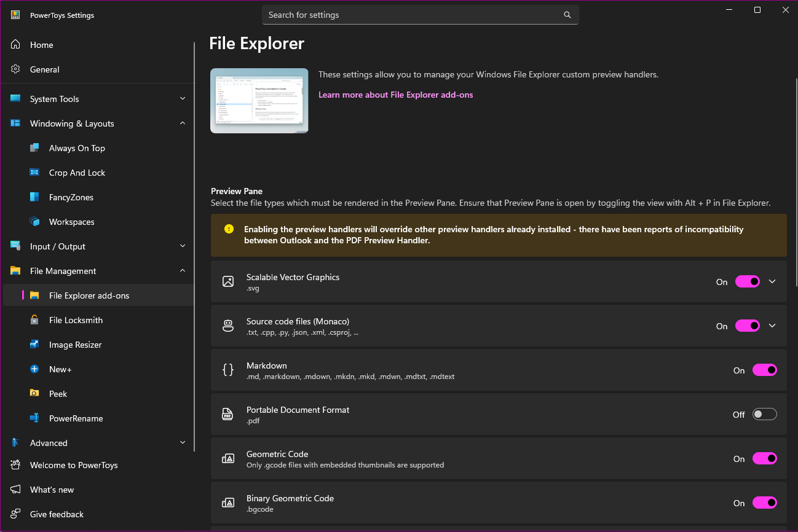Click the File Management folder icon

tap(16, 271)
